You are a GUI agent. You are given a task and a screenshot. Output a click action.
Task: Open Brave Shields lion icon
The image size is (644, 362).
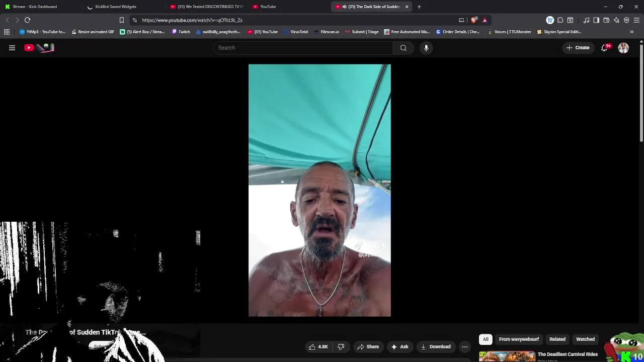tap(474, 20)
